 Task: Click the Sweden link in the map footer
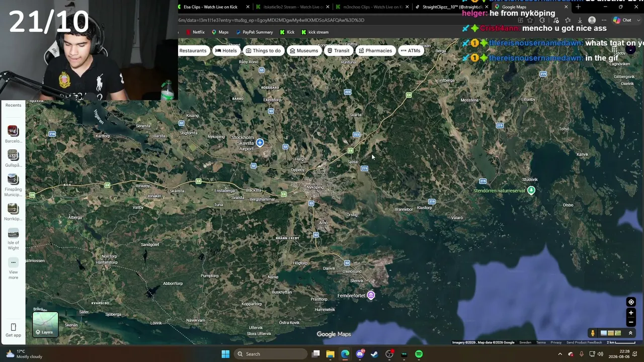coord(525,342)
